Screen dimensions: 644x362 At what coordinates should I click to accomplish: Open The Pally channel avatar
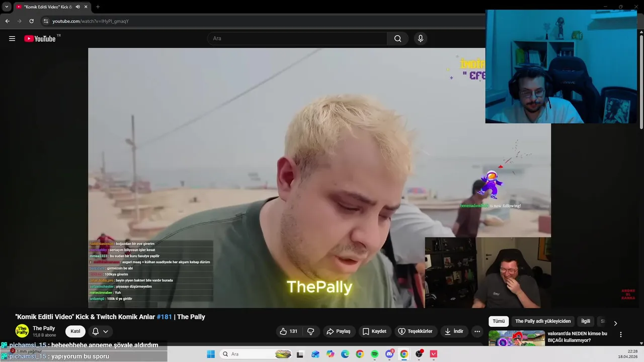pos(22,331)
